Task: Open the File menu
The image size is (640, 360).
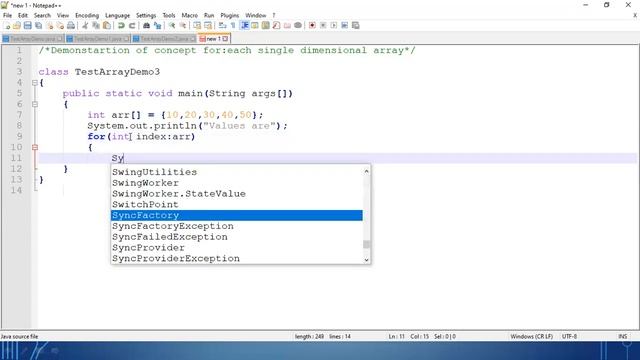Action: pyautogui.click(x=7, y=16)
